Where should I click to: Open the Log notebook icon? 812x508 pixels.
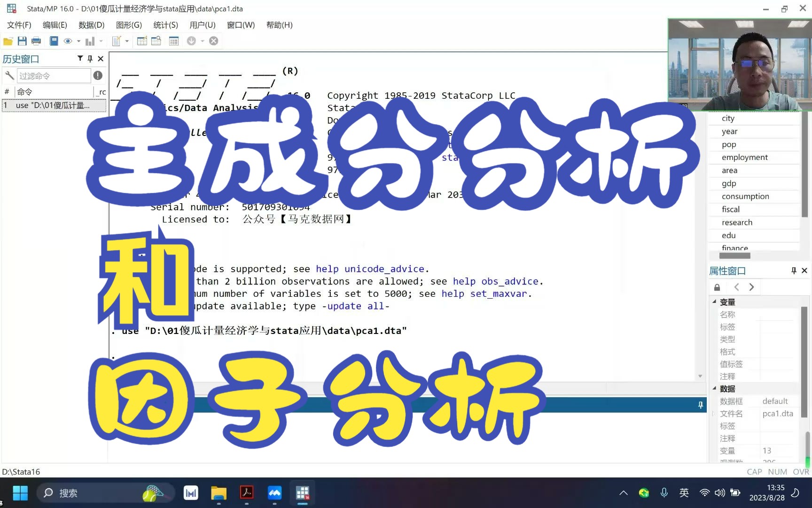(x=54, y=41)
